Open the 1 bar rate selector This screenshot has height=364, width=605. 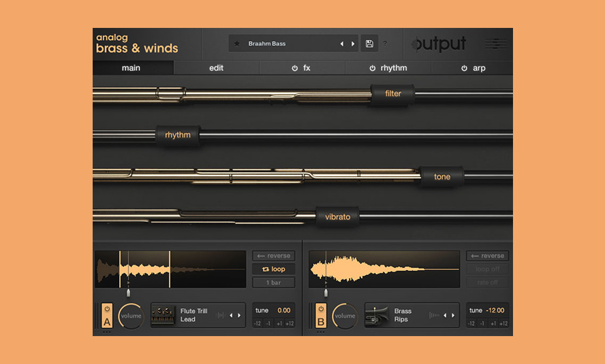coord(274,282)
